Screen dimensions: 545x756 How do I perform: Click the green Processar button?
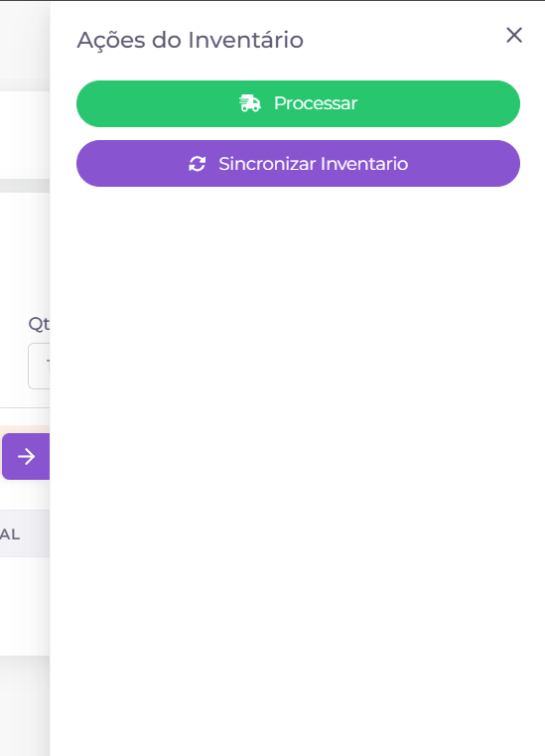[x=298, y=103]
